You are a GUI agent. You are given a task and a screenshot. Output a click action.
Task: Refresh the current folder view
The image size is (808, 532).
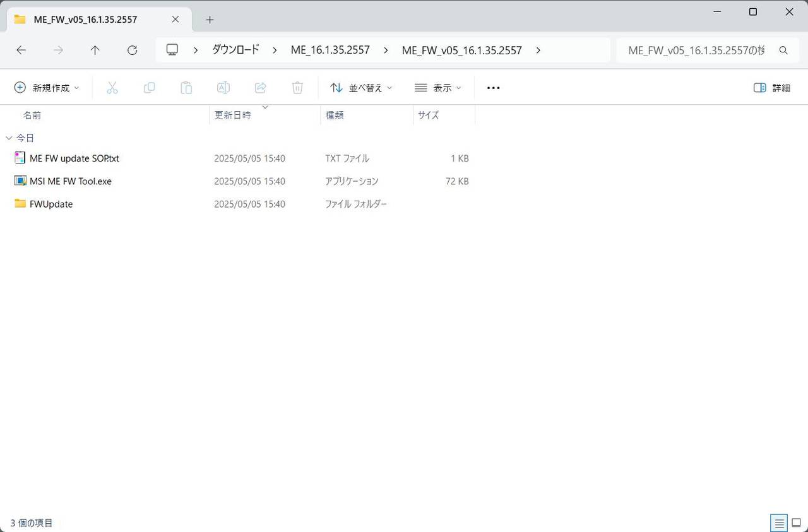coord(132,50)
